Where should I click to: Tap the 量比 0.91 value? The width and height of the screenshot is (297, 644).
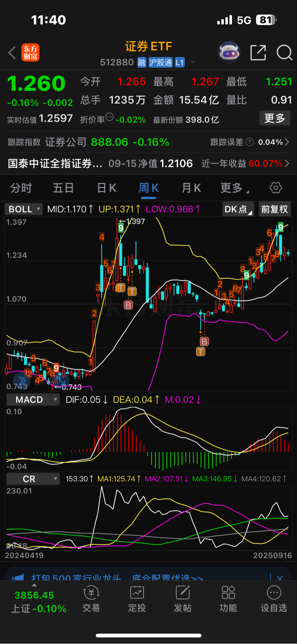click(259, 100)
